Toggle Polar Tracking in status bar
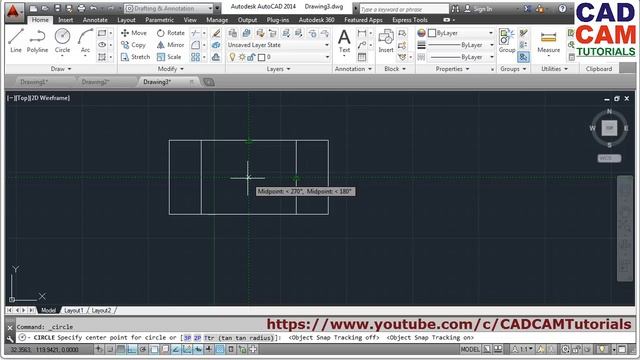 (x=143, y=349)
